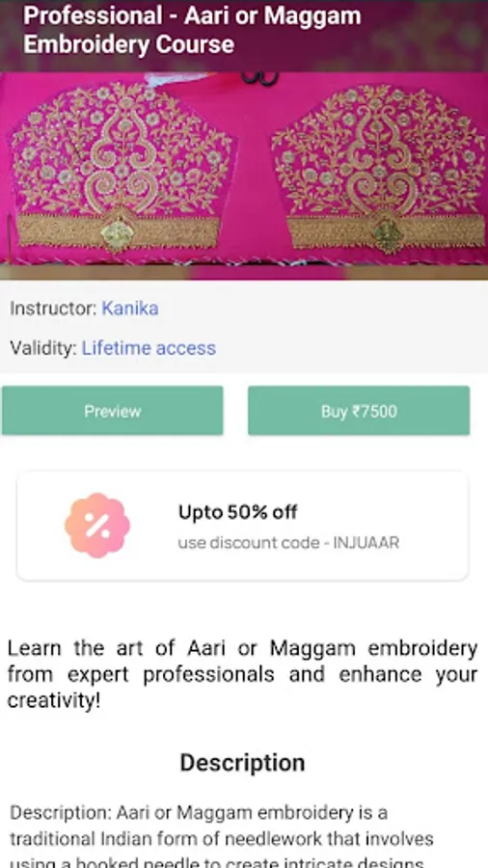The image size is (488, 868).
Task: Click the course title header text
Action: pyautogui.click(x=192, y=30)
